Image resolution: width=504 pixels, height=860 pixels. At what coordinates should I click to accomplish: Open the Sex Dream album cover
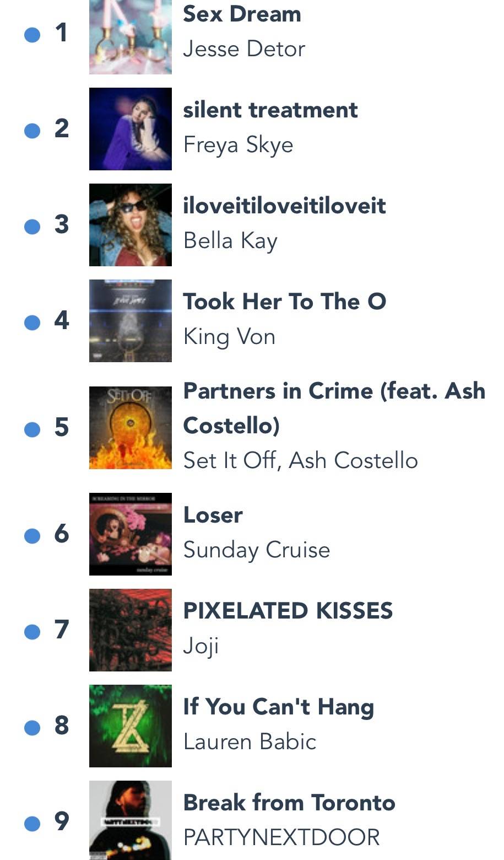click(x=131, y=37)
